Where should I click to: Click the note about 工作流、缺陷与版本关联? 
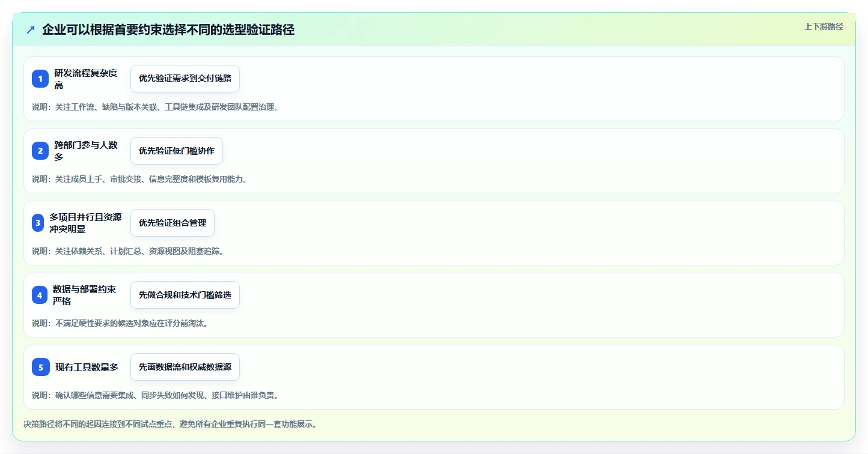point(156,107)
